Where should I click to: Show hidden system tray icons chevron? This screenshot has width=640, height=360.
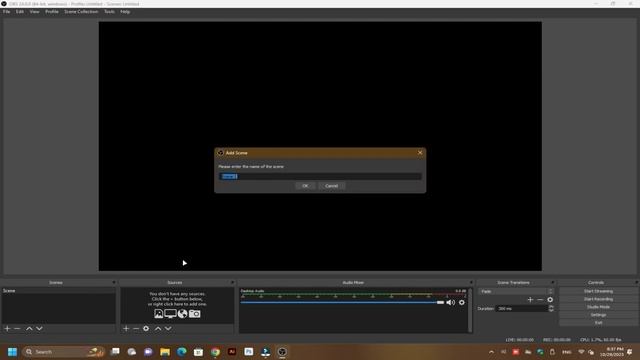coord(491,352)
